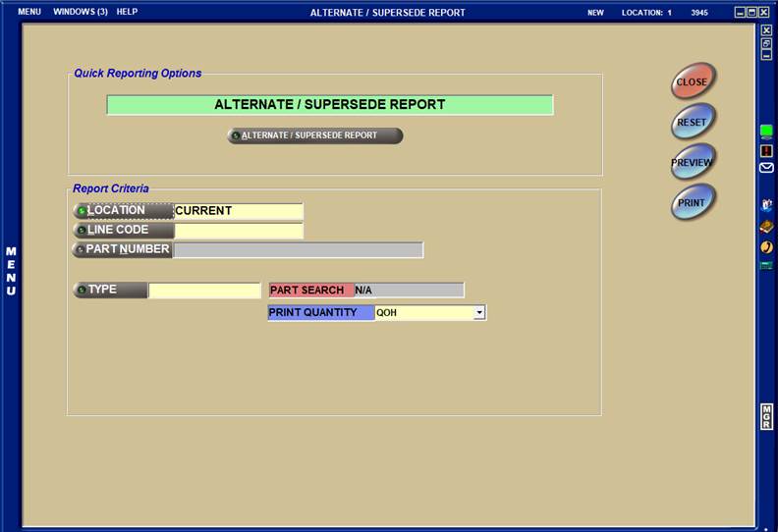Click the MGR icon in right sidebar
The height and width of the screenshot is (532, 778).
(767, 416)
